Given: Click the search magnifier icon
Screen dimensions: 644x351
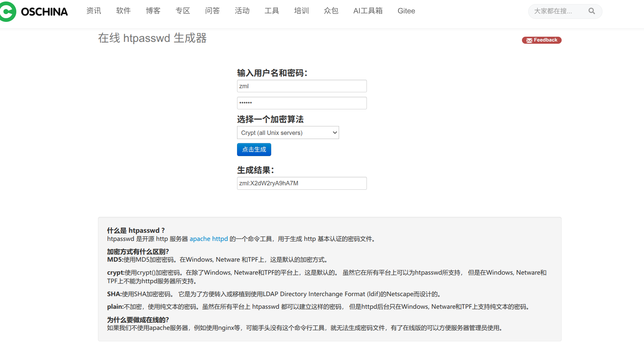Looking at the screenshot, I should [591, 11].
